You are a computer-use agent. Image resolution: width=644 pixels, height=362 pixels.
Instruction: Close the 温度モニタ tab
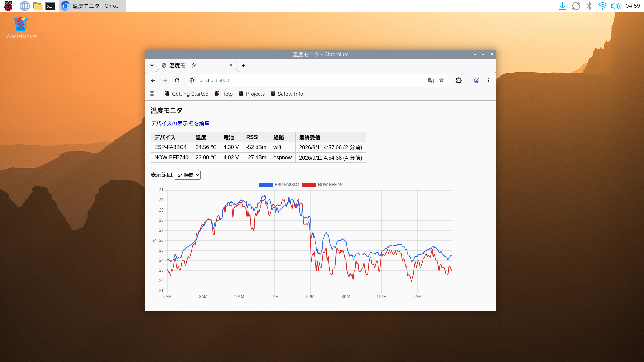point(231,65)
